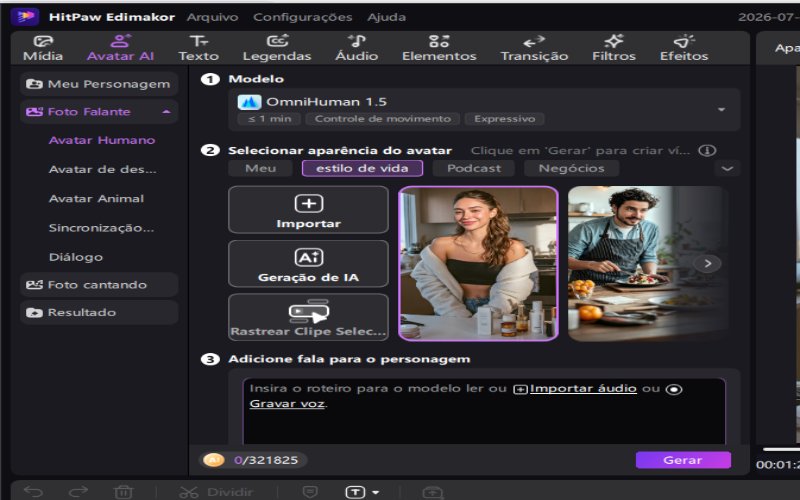Open Meu Personagem section
Image resolution: width=800 pixels, height=500 pixels.
coord(99,84)
